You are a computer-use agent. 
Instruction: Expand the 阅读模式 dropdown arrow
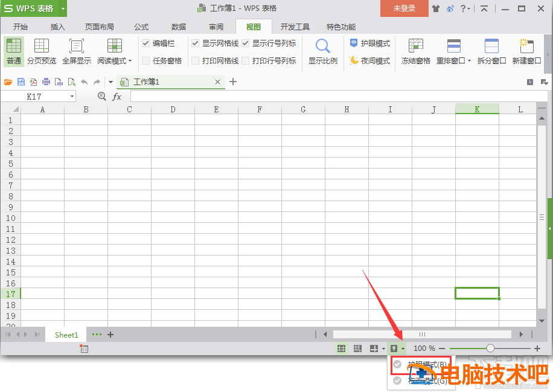click(130, 61)
